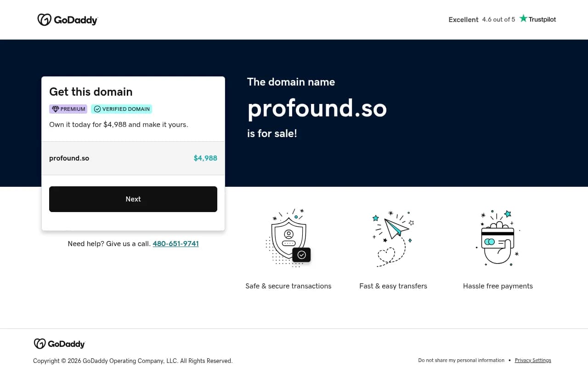The width and height of the screenshot is (588, 368).
Task: Click 'Do not share my personal information'
Action: point(461,360)
